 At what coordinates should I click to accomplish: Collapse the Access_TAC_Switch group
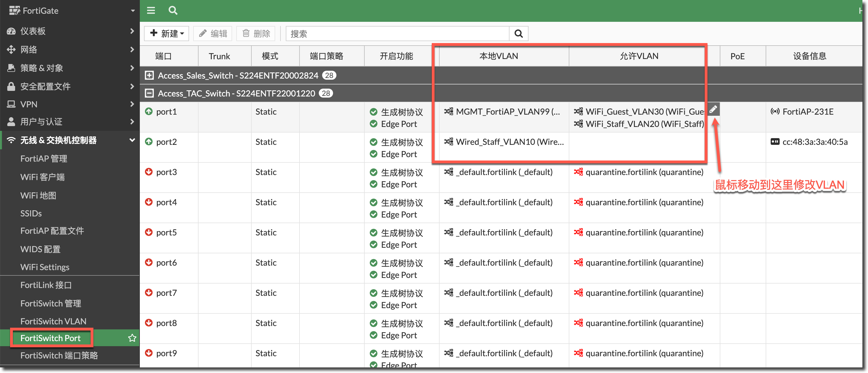tap(149, 93)
